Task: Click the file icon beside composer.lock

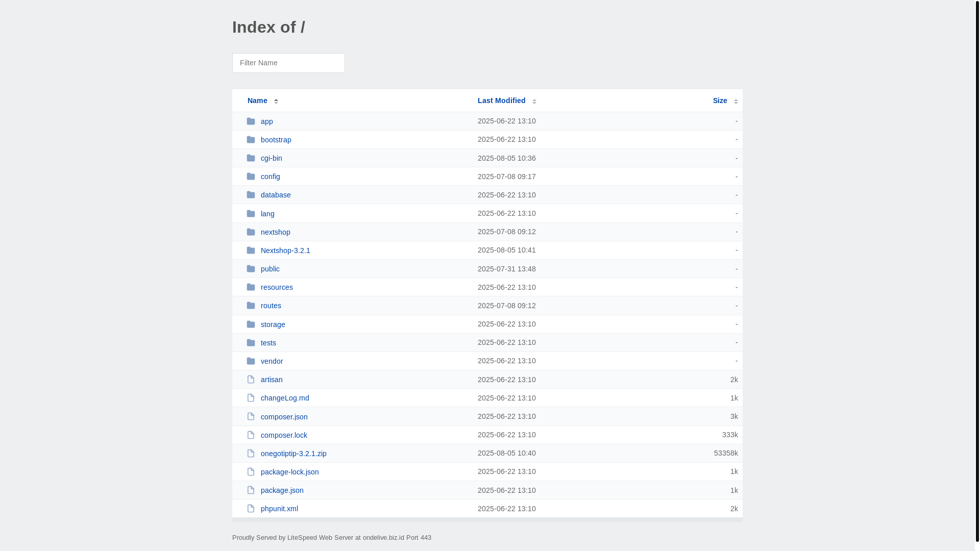Action: pos(251,435)
